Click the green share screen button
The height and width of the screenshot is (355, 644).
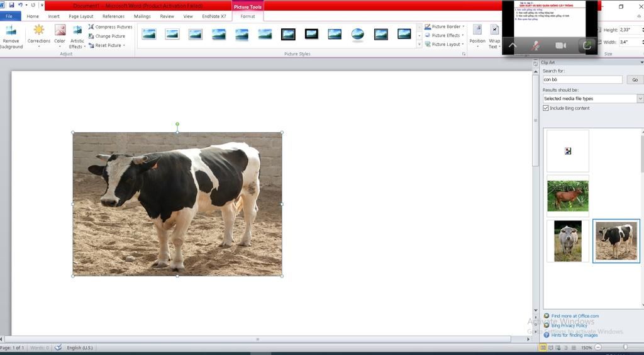(x=587, y=45)
